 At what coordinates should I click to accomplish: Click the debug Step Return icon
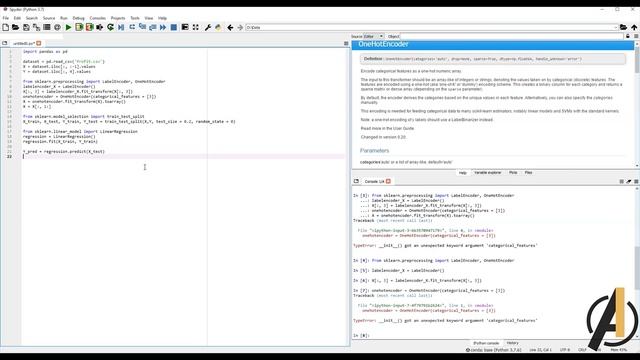point(153,27)
